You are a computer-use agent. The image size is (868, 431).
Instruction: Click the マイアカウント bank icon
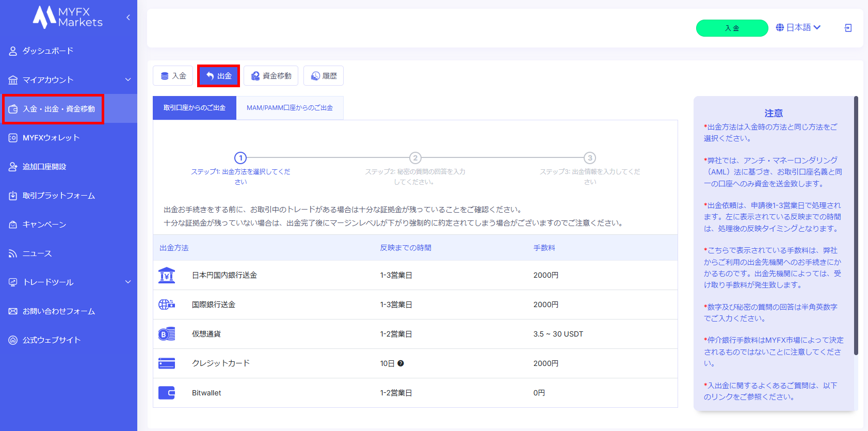tap(13, 80)
